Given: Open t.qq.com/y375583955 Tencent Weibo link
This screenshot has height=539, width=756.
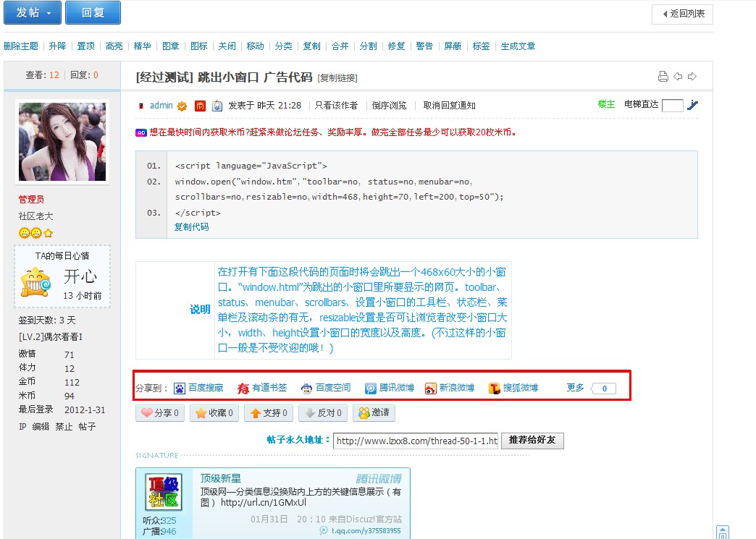Looking at the screenshot, I should click(366, 531).
